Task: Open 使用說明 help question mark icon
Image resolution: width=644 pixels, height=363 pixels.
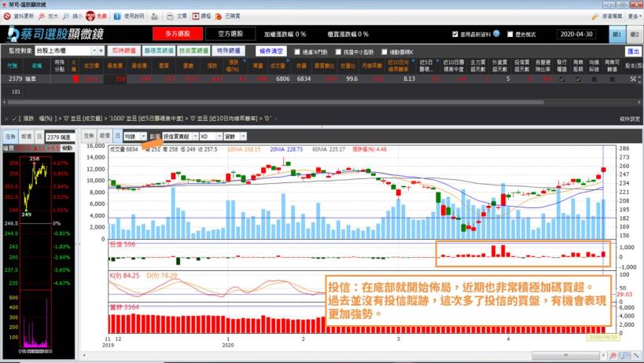Action: click(x=117, y=16)
